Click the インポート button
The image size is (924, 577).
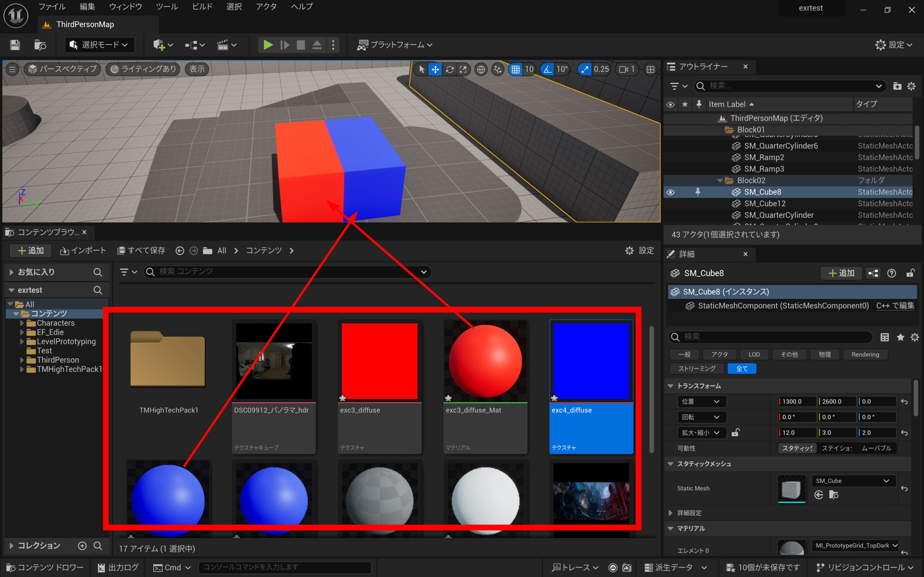click(83, 251)
